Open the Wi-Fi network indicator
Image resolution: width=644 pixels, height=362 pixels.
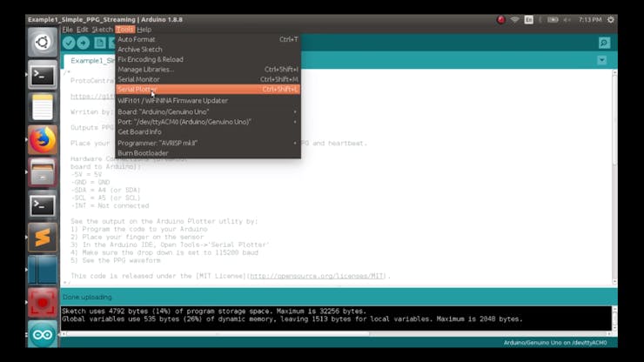pyautogui.click(x=514, y=20)
